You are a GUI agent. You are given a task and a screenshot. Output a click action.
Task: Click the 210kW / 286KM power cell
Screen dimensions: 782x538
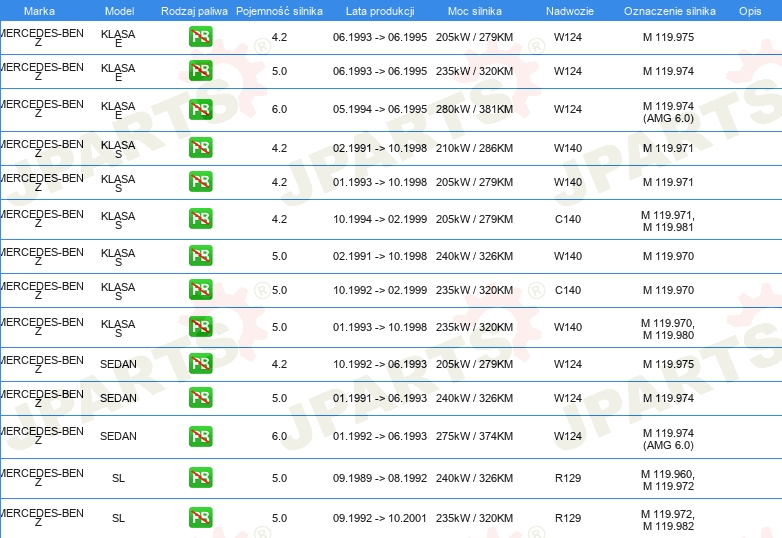click(x=474, y=148)
